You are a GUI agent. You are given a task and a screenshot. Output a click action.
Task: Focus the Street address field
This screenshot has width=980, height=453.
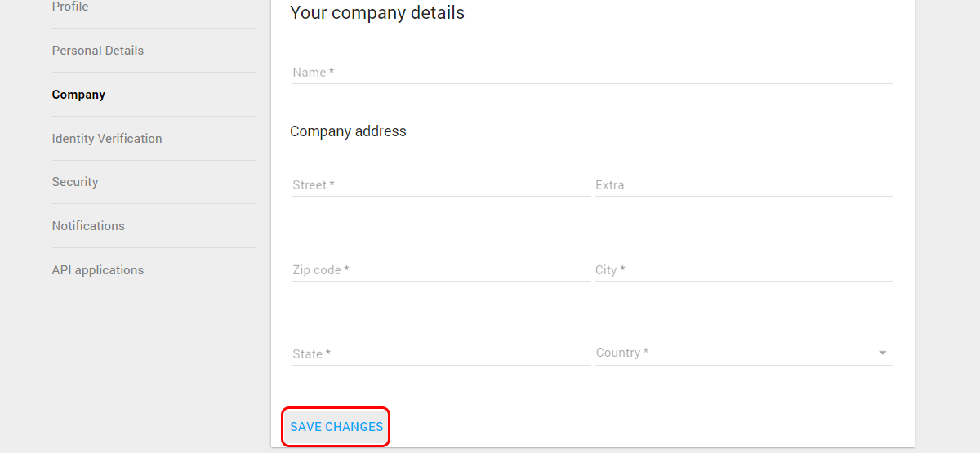pos(441,185)
